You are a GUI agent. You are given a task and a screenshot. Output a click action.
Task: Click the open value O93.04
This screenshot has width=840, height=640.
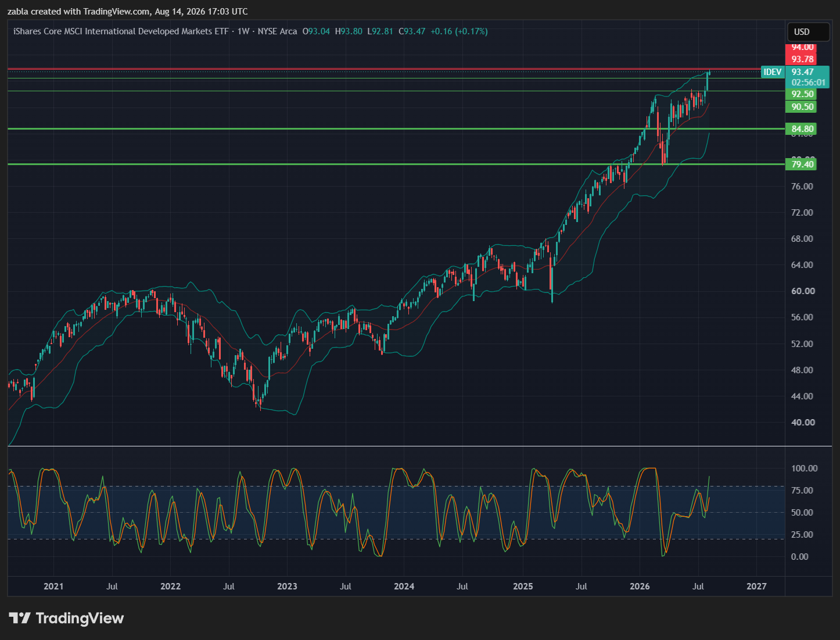tap(316, 31)
